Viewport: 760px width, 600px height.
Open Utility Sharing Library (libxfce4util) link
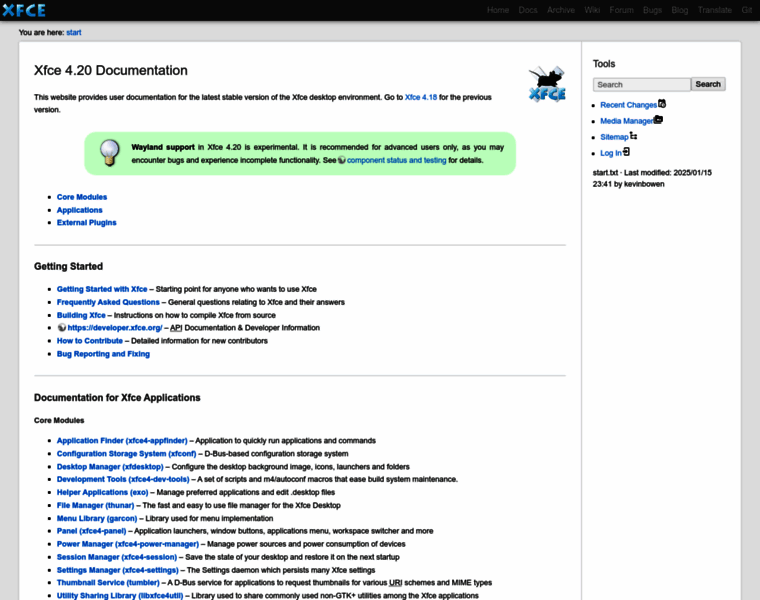120,596
